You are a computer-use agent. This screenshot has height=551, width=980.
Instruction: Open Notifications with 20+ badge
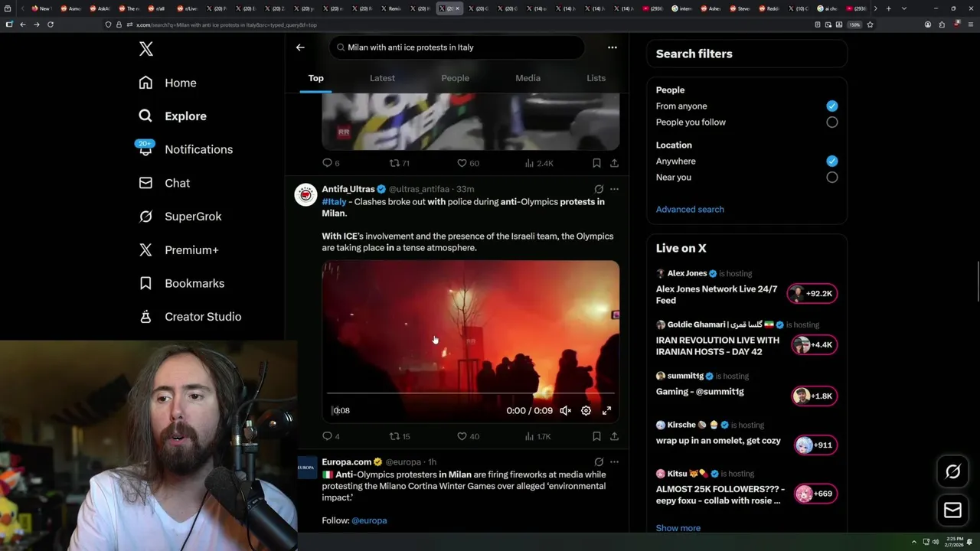[185, 149]
